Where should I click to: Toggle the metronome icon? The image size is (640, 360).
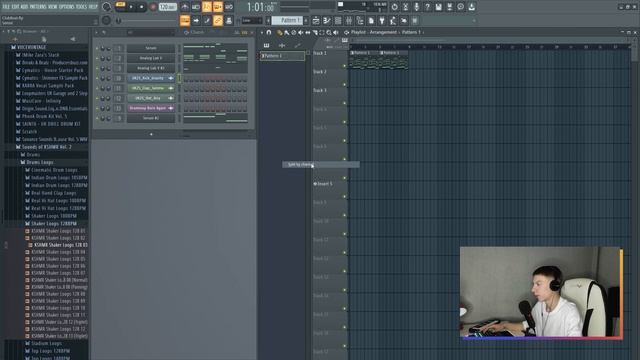(185, 7)
